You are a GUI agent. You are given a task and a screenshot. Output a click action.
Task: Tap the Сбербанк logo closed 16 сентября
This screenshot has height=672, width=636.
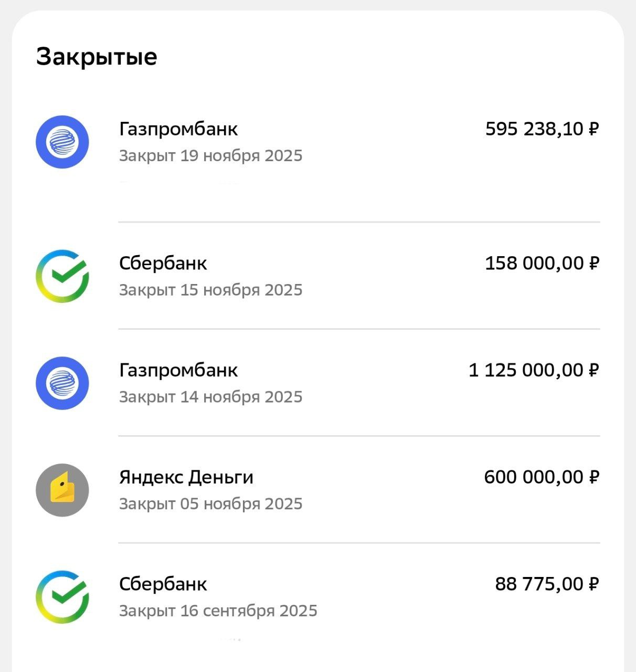62,597
